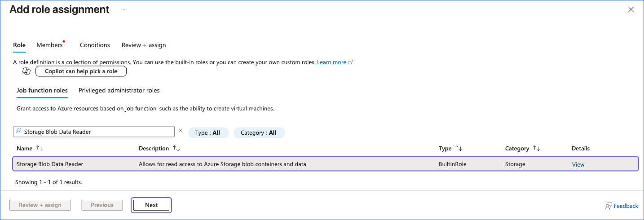
Task: View details for Storage Blob Data Reader
Action: click(578, 164)
